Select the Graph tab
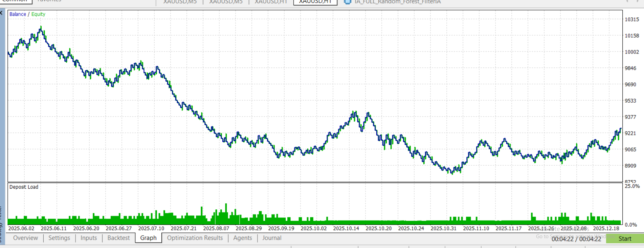Screen dimensions: 644x248 (x=148, y=238)
